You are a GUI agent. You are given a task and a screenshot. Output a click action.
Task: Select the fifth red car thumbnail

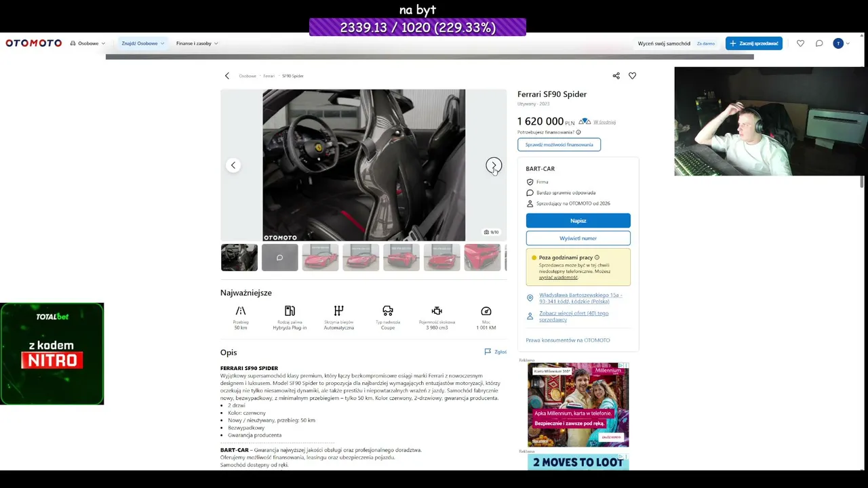(x=482, y=258)
